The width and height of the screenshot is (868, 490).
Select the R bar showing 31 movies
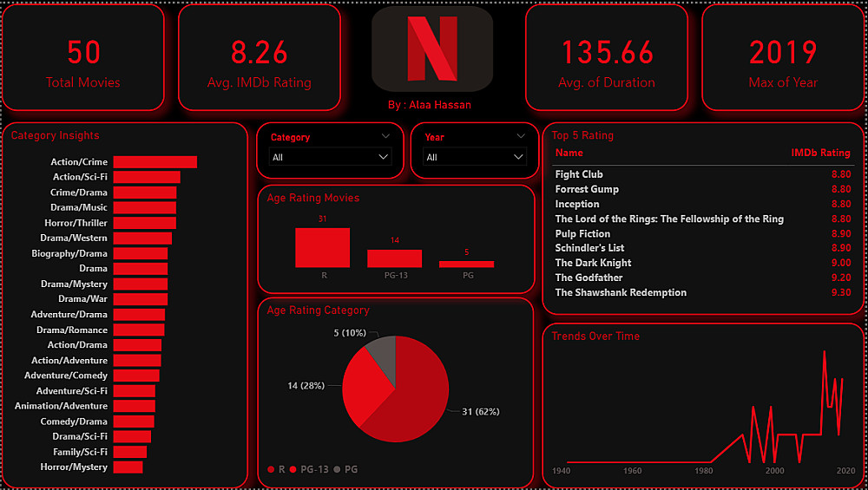coord(322,248)
